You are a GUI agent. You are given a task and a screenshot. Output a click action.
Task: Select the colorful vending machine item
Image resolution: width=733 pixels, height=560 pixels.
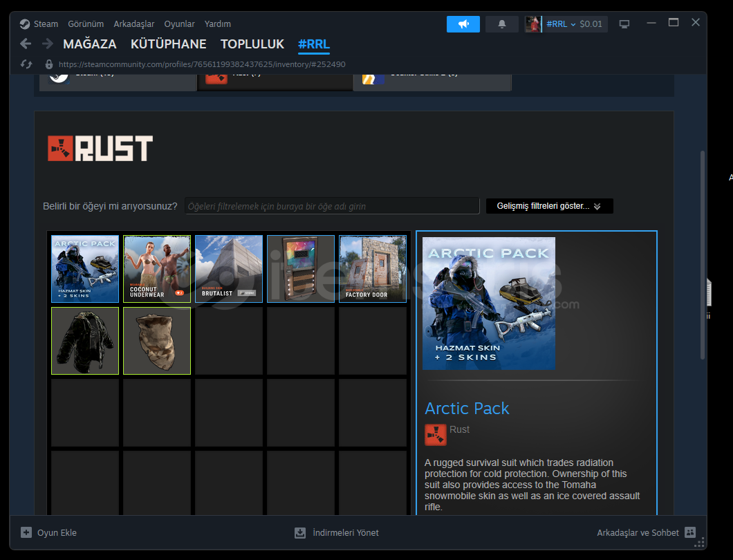[x=301, y=269]
